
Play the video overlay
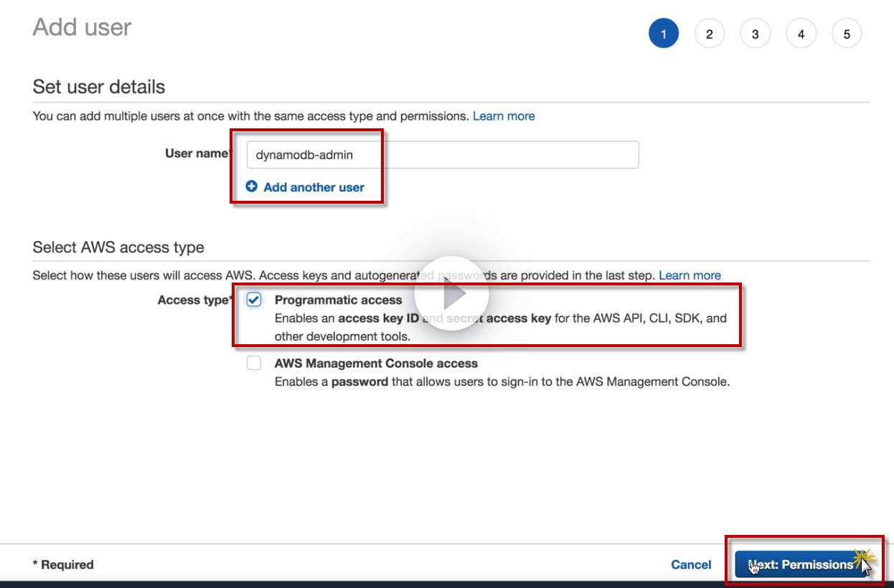pos(452,293)
